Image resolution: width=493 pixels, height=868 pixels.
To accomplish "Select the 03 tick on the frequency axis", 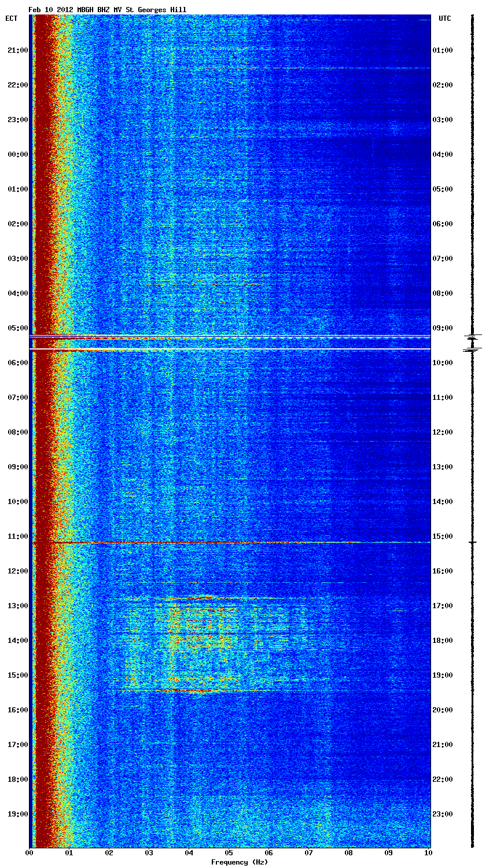I will tap(149, 853).
